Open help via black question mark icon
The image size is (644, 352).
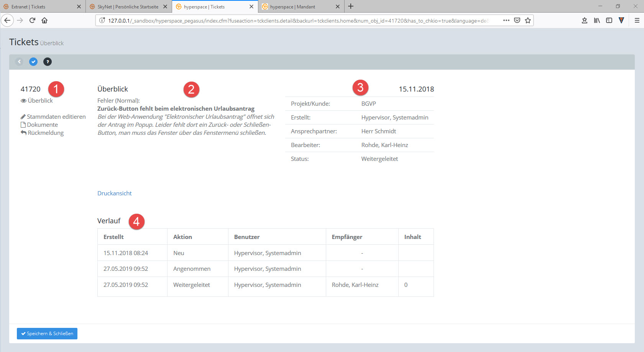pyautogui.click(x=48, y=62)
